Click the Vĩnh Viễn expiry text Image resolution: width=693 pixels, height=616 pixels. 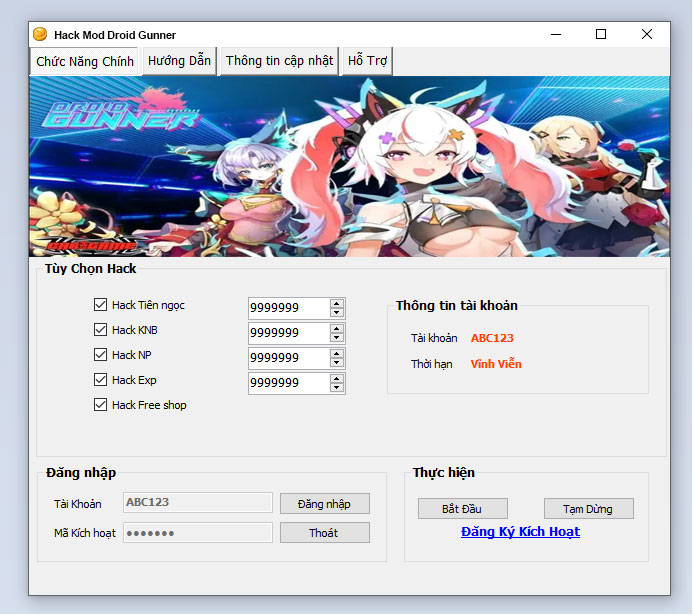click(496, 364)
